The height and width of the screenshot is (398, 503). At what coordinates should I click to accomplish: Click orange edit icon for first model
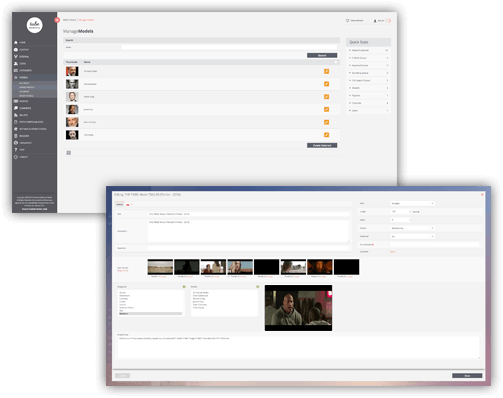coord(326,71)
